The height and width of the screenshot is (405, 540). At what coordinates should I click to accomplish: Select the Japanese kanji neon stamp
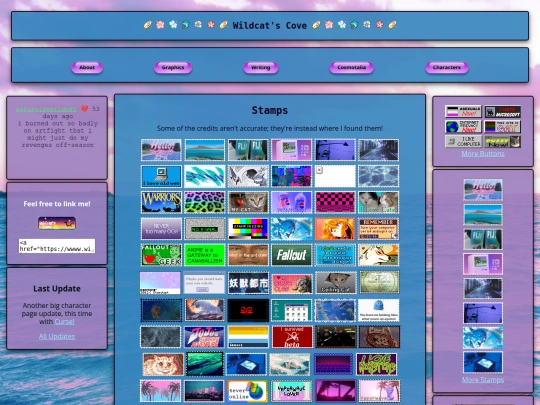click(x=248, y=283)
